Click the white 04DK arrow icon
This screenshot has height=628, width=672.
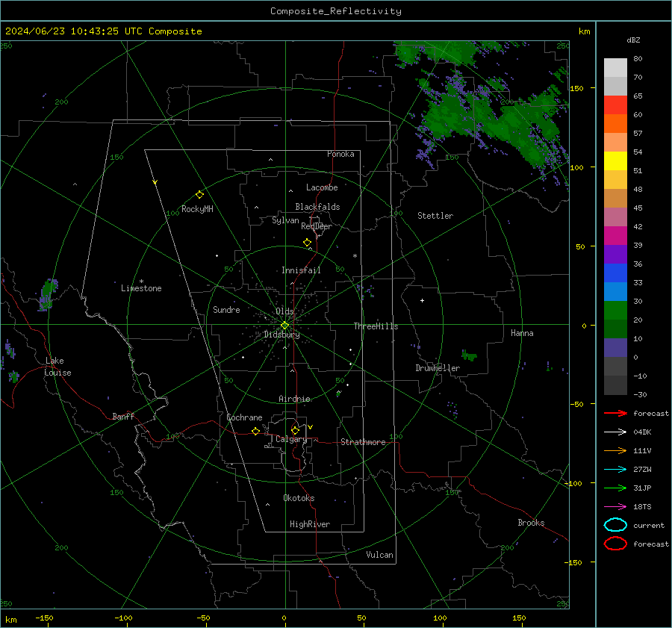coord(615,432)
